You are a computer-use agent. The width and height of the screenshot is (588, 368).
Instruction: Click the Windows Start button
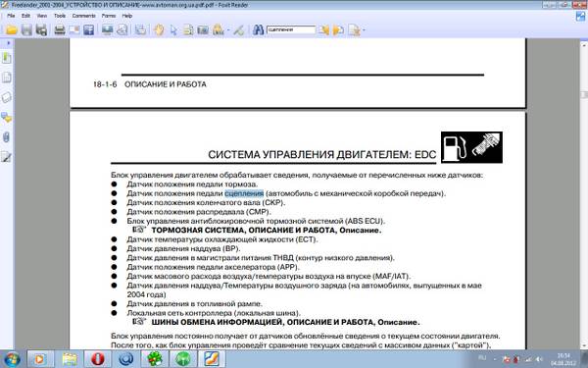coord(11,358)
